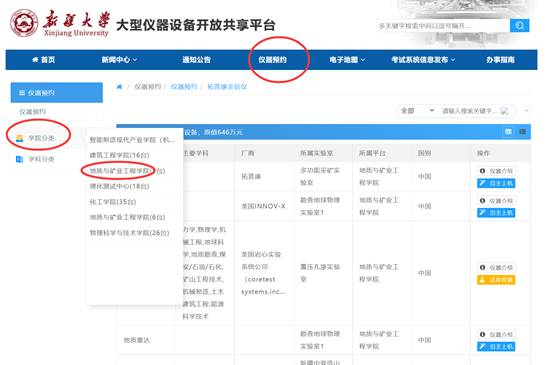Click the 厂商 column header
This screenshot has width=554, height=365.
click(x=248, y=153)
